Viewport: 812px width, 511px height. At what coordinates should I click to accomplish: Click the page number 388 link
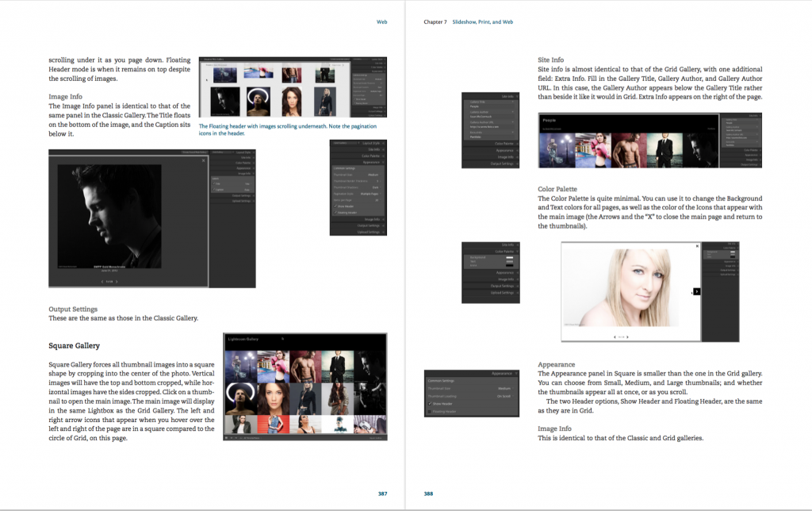coord(428,493)
